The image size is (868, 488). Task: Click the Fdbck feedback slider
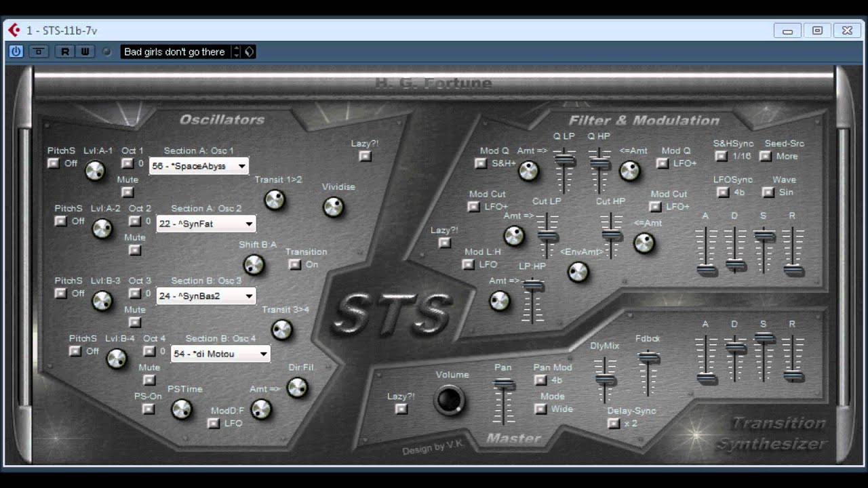648,373
